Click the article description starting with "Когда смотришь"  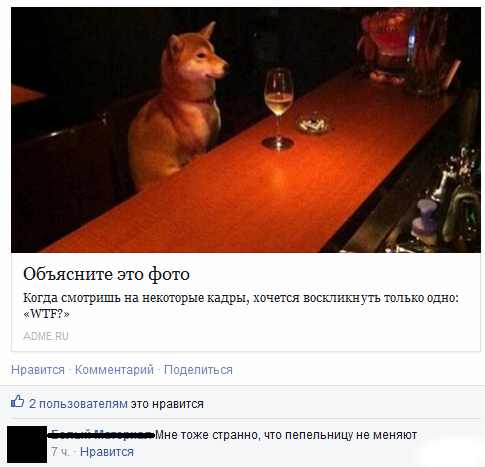pyautogui.click(x=241, y=306)
